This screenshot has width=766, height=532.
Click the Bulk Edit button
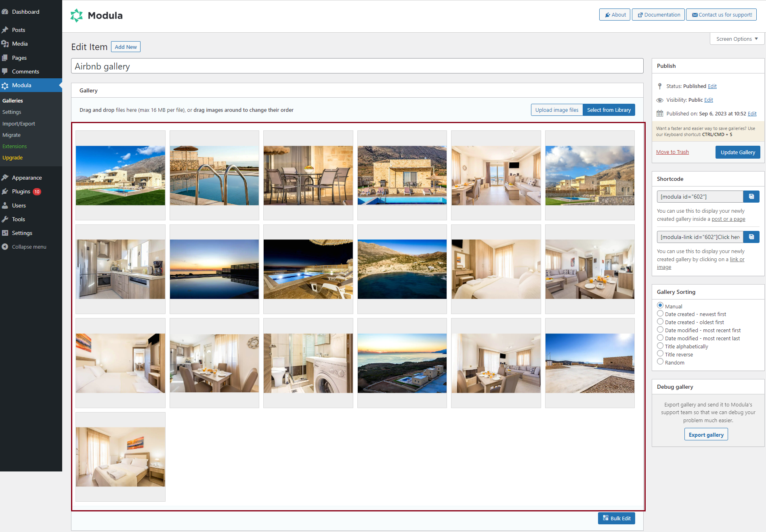pos(617,518)
